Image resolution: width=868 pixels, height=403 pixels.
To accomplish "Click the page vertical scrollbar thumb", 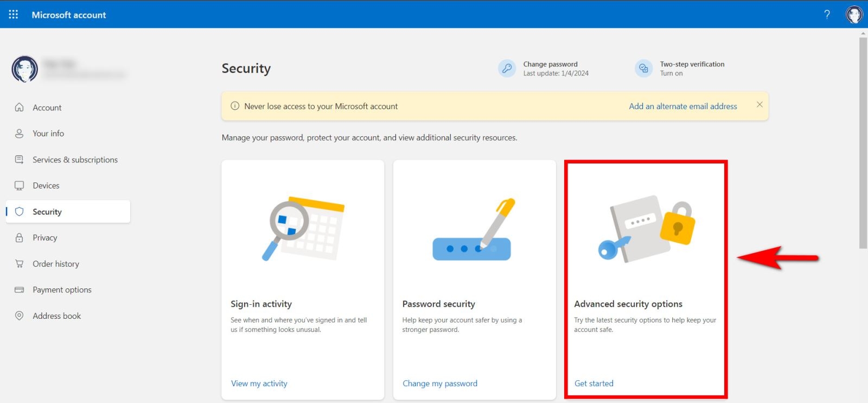I will (x=863, y=143).
